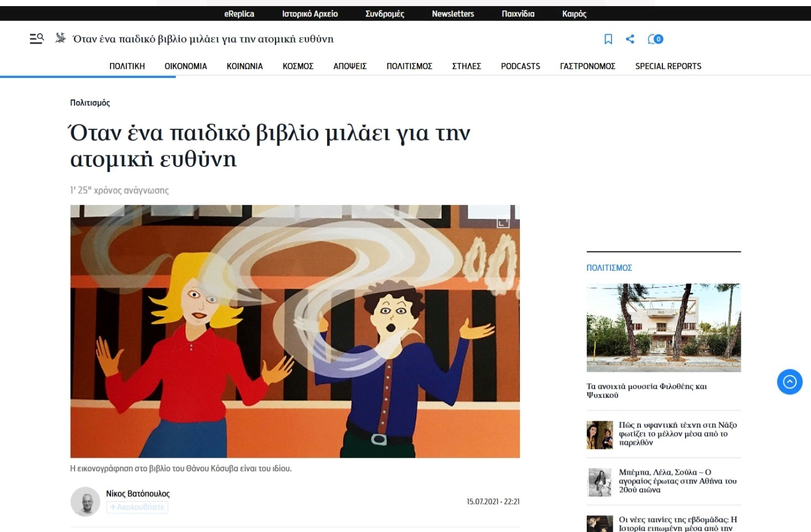Open the comments bubble icon
The image size is (811, 532).
pos(655,39)
